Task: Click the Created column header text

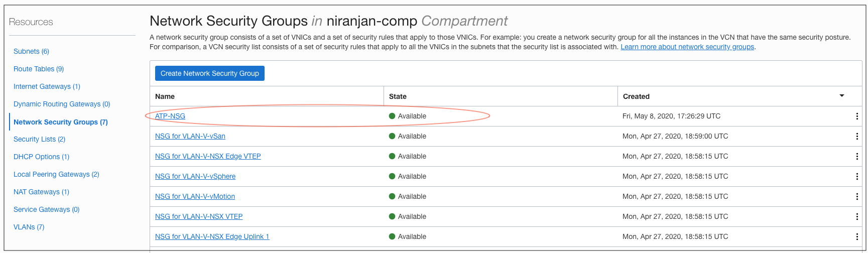Action: 636,96
